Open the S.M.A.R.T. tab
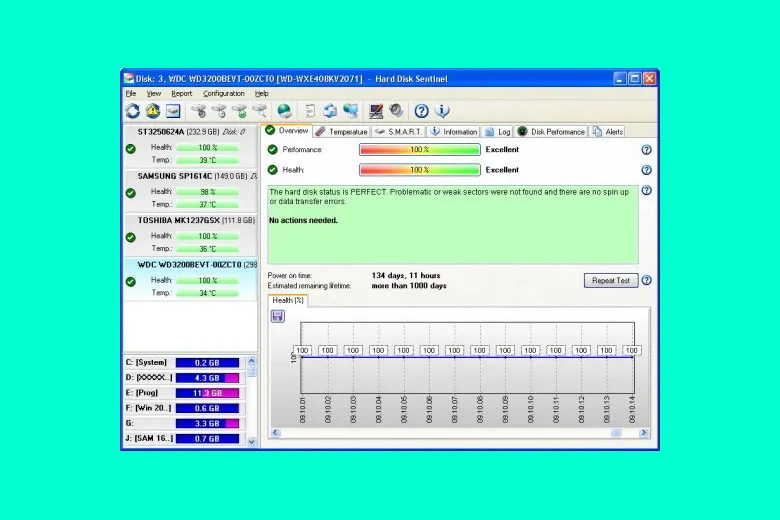 click(x=399, y=131)
